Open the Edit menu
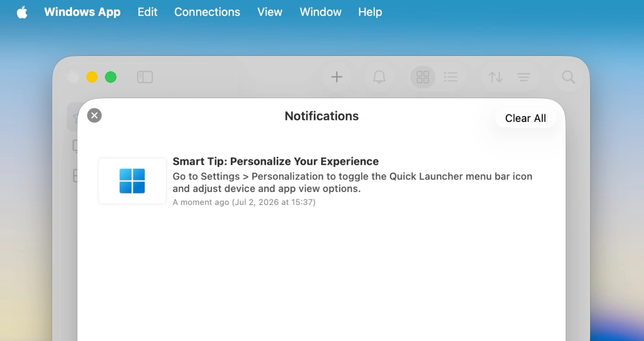The height and width of the screenshot is (341, 644). click(147, 12)
